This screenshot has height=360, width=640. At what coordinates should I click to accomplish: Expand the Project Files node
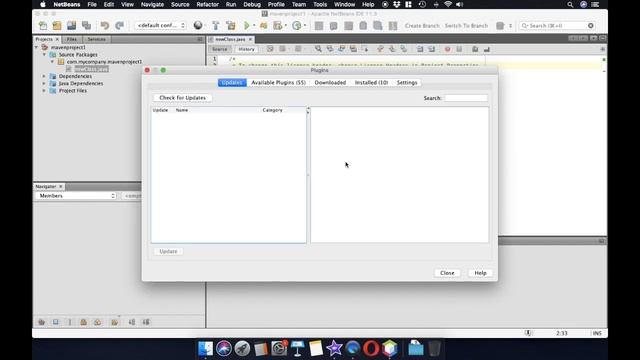[44, 91]
